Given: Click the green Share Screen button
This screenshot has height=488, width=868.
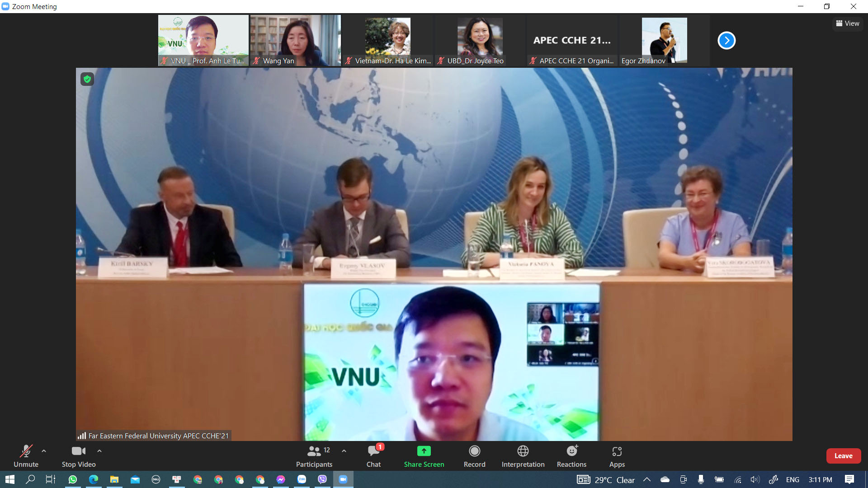Looking at the screenshot, I should click(424, 456).
